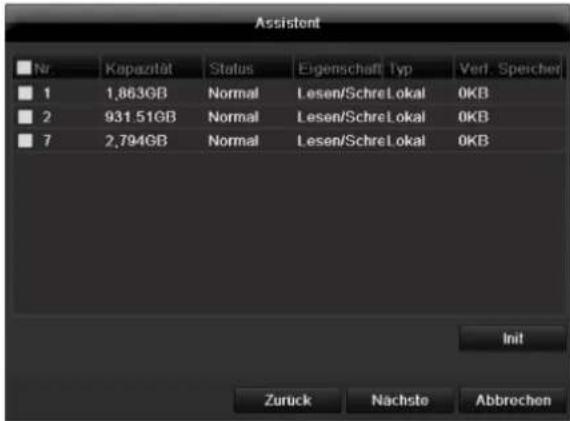Click the Init button

[513, 338]
